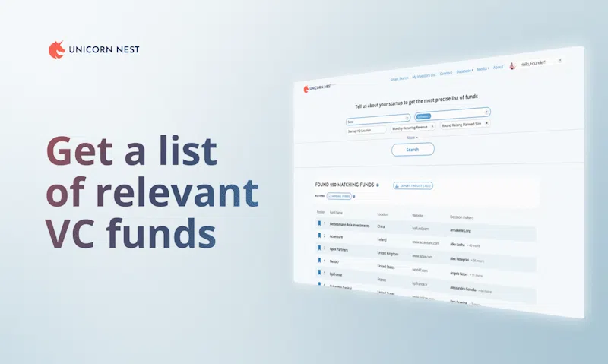The image size is (608, 364).
Task: Open the Hello, Founder! account dropdown arrow
Action: 560,61
